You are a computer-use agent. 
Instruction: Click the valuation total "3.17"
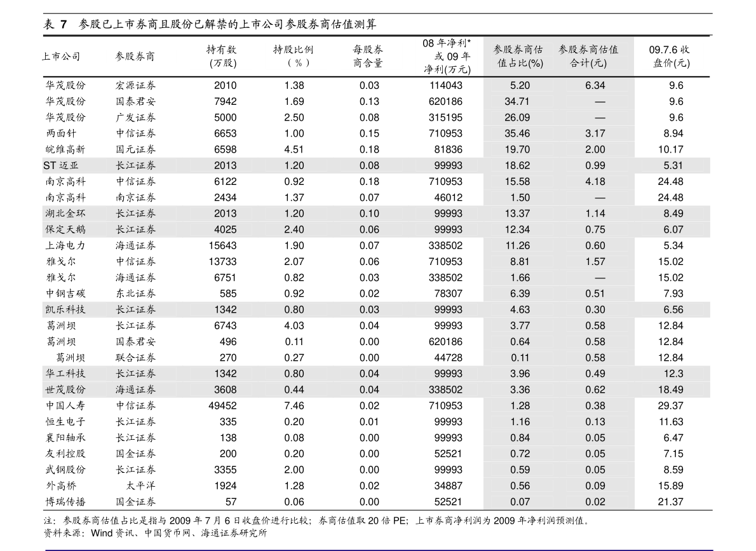coord(595,133)
